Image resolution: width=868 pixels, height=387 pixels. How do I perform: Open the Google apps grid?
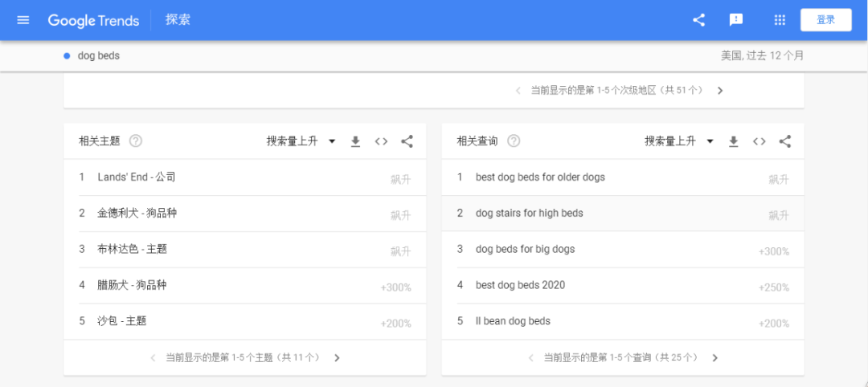780,20
